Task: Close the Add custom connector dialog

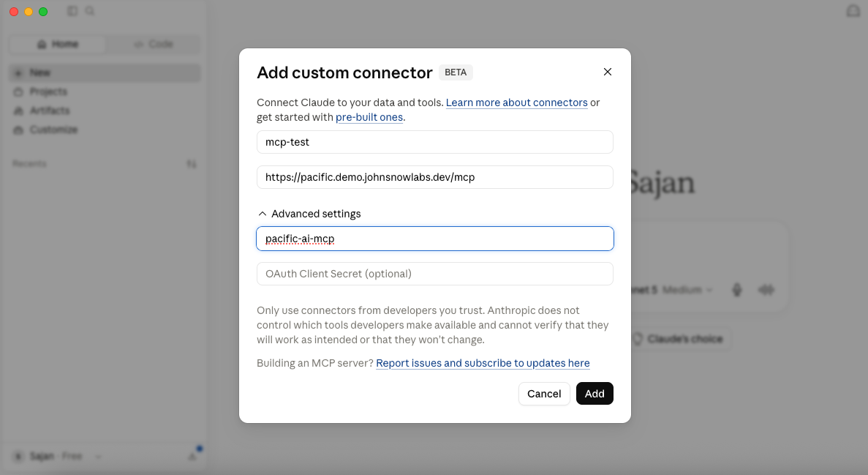Action: 607,72
